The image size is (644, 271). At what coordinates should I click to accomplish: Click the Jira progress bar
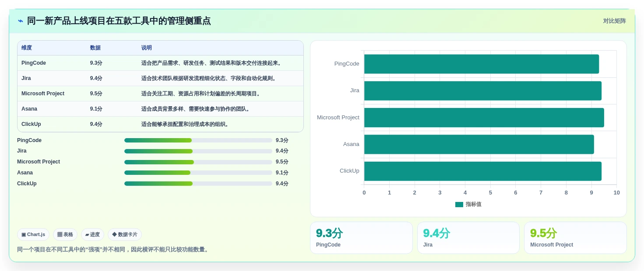(x=198, y=151)
